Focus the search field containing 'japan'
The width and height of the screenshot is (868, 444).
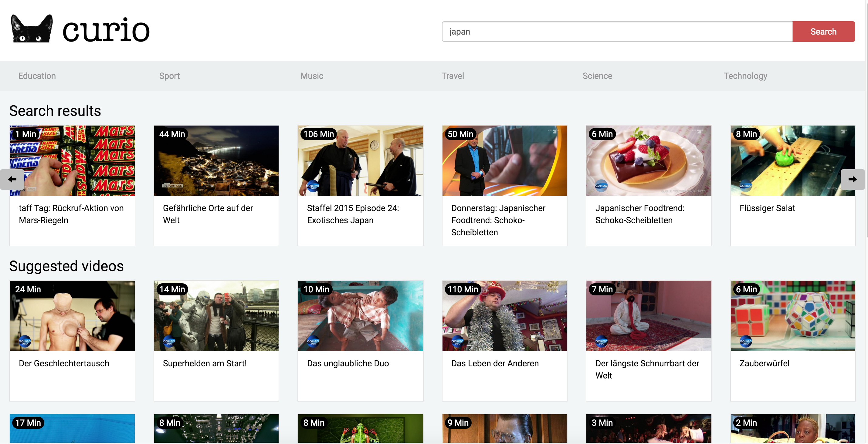(617, 32)
